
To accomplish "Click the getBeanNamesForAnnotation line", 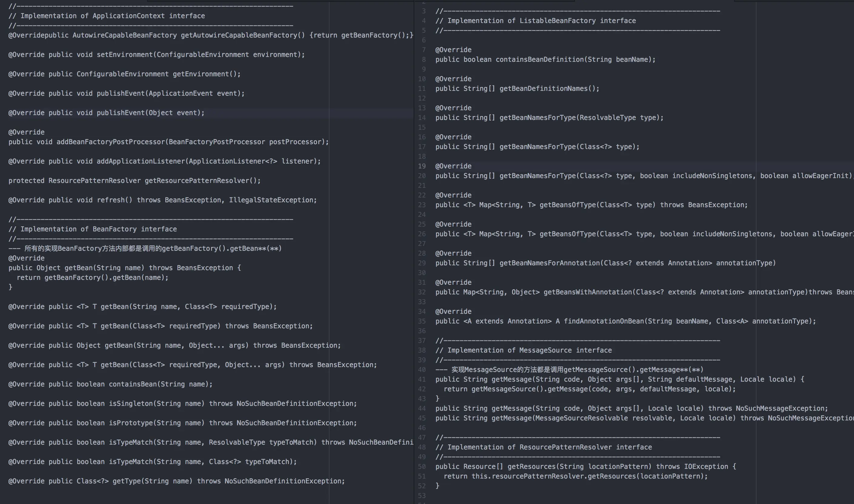I will point(605,263).
